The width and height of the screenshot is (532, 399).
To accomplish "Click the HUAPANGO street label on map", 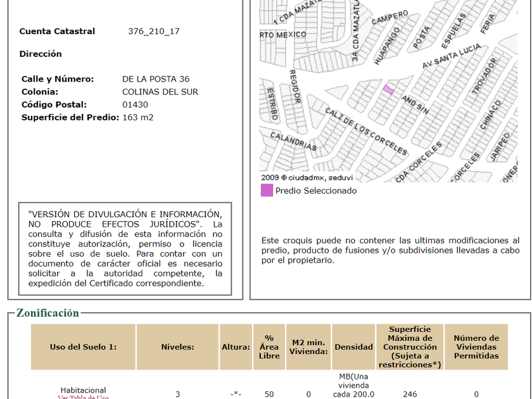I will coord(387,46).
